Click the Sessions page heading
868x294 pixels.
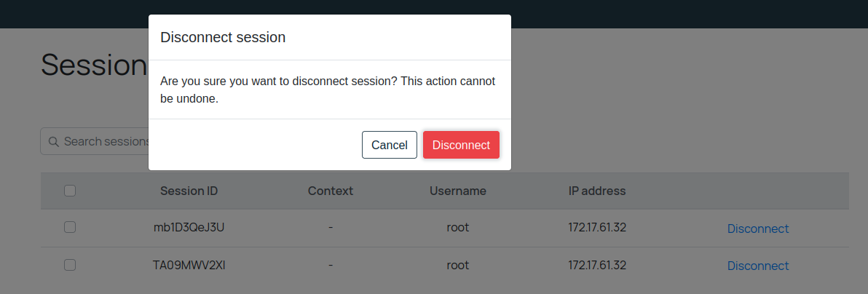tap(95, 65)
